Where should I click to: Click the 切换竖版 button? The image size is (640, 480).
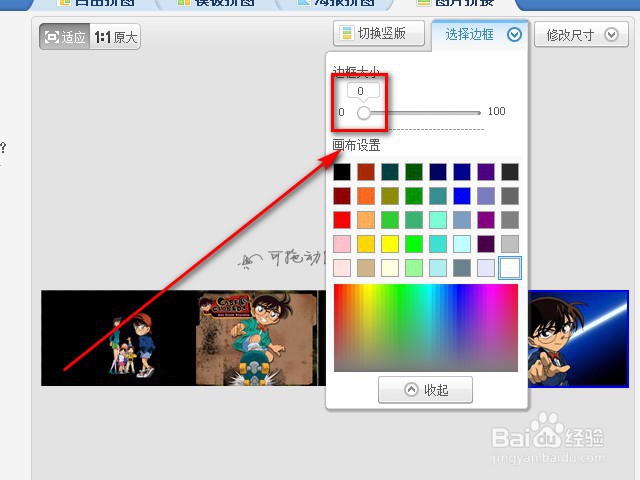[379, 33]
